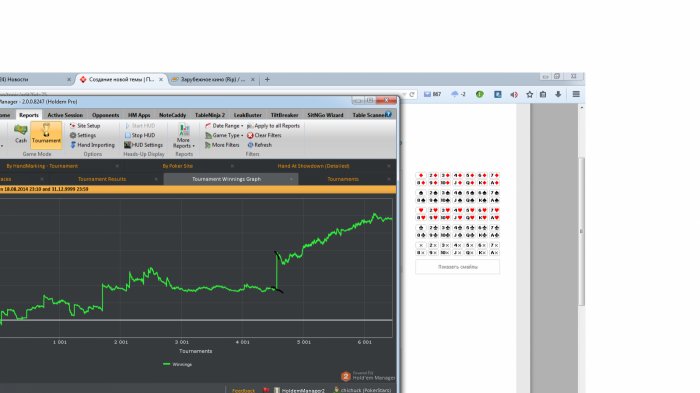Open More Filters
The width and height of the screenshot is (700, 393).
click(222, 145)
